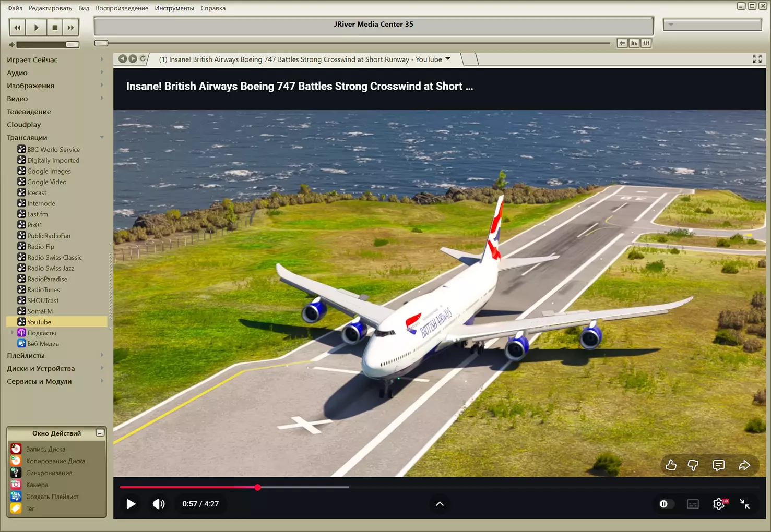Reload the YouTube page
The width and height of the screenshot is (771, 532).
click(143, 59)
